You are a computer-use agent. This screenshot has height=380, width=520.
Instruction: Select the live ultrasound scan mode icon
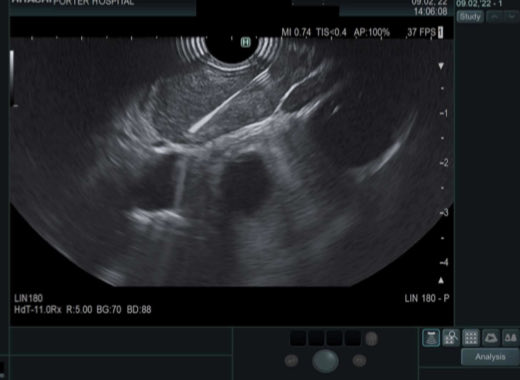click(x=431, y=338)
